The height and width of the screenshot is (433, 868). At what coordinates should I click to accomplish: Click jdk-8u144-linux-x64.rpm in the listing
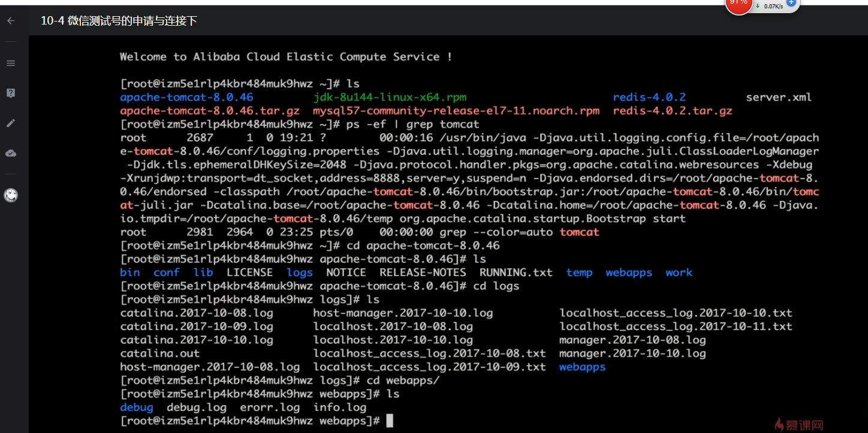click(390, 97)
